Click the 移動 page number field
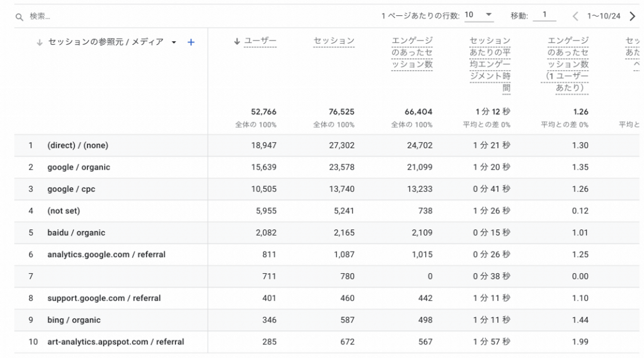644x358 pixels. (x=544, y=15)
